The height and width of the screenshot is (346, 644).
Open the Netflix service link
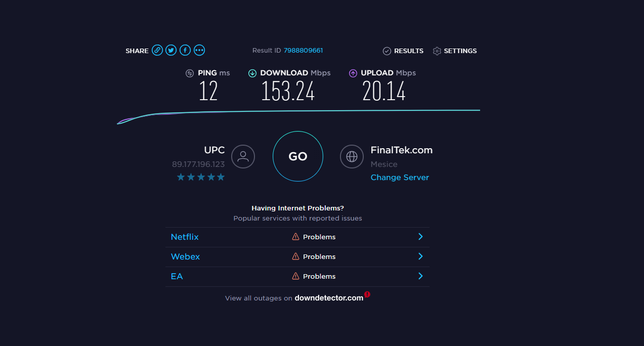coord(185,237)
